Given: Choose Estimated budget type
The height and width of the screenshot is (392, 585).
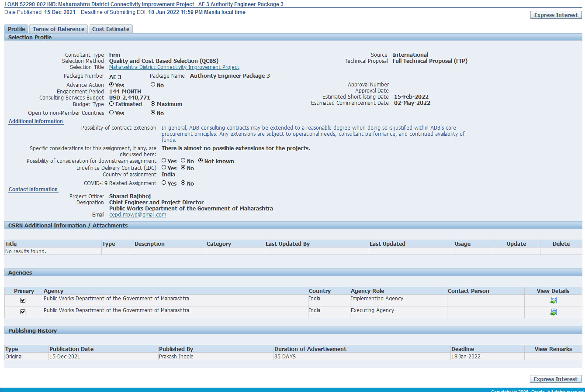Looking at the screenshot, I should pyautogui.click(x=111, y=104).
